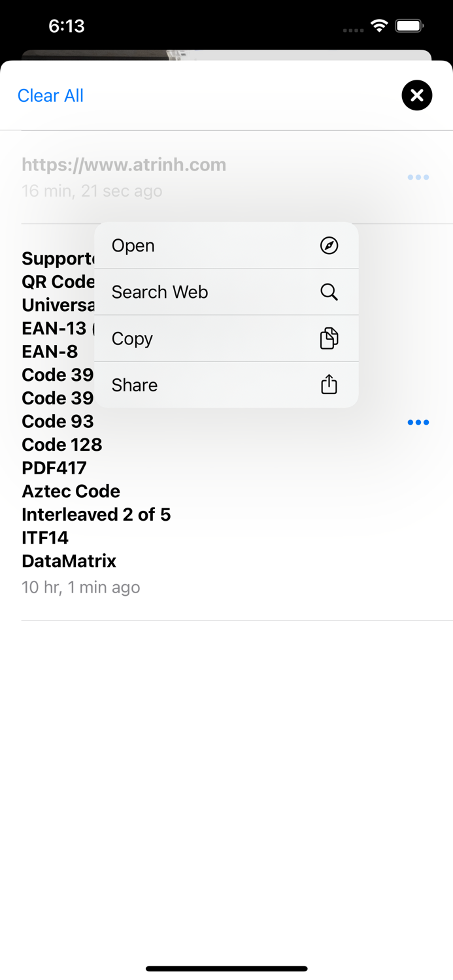Tap Clear All to clear scan history
The image size is (453, 980).
click(x=50, y=95)
